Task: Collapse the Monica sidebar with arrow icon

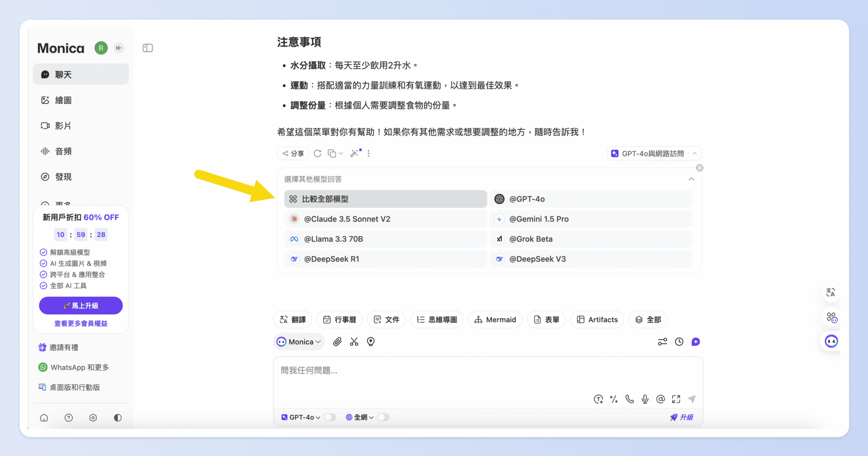Action: pyautogui.click(x=119, y=48)
